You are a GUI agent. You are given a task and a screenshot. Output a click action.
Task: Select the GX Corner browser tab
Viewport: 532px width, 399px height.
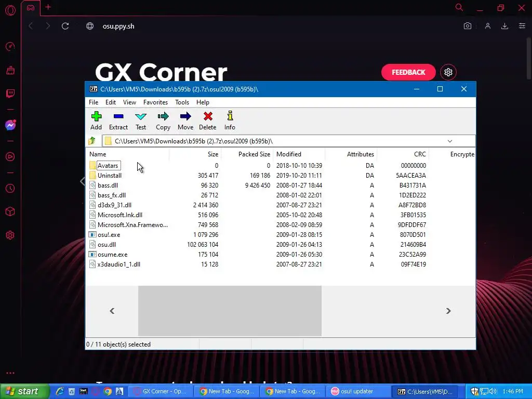[x=31, y=7]
